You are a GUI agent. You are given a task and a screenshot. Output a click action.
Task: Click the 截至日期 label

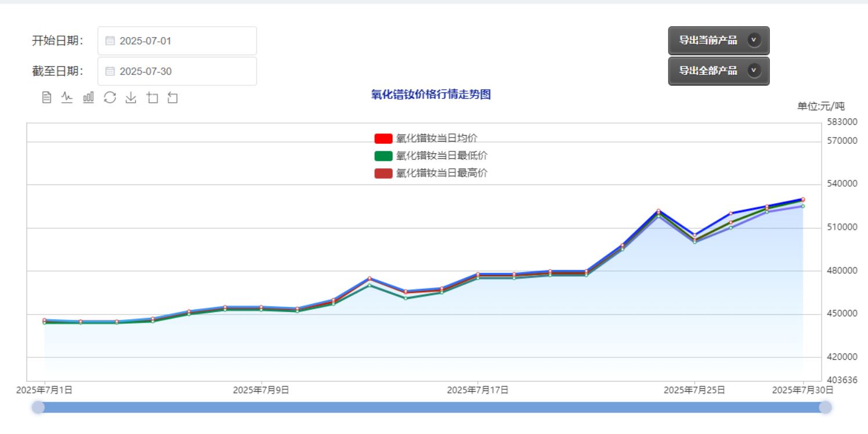point(57,71)
